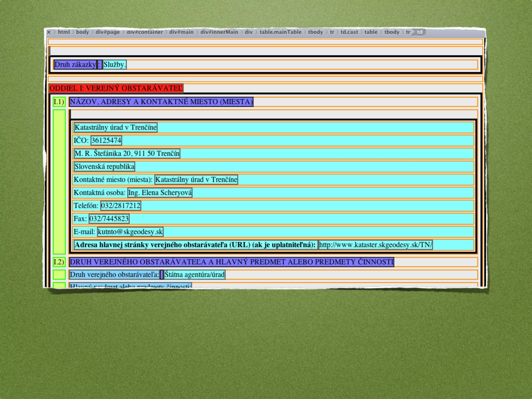Pick div#innerMain in the breadcrumb trail
Image resolution: width=532 pixels, height=399 pixels.
pos(219,32)
